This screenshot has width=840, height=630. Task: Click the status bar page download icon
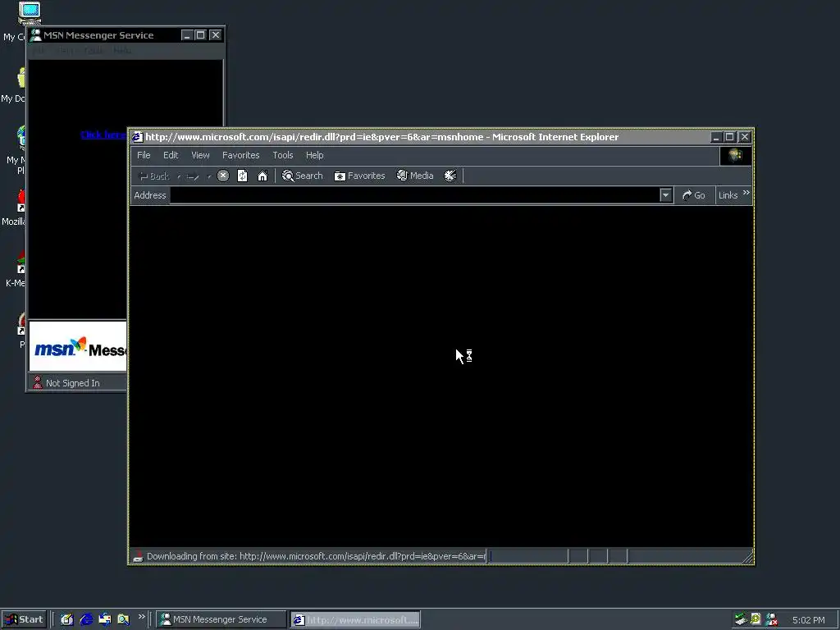tap(138, 557)
